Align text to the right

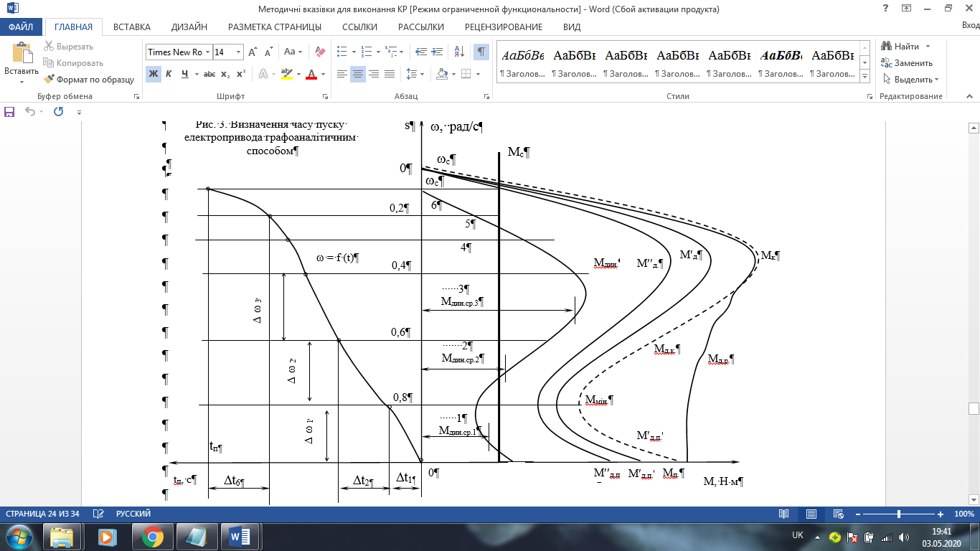click(374, 74)
